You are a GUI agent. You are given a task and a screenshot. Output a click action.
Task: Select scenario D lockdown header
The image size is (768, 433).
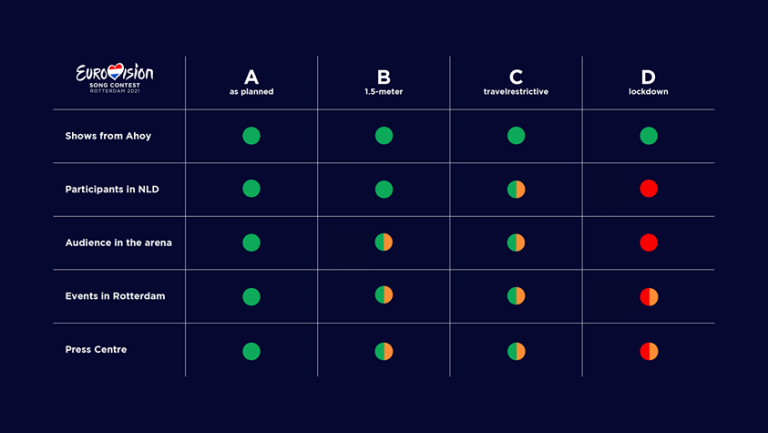coord(648,82)
